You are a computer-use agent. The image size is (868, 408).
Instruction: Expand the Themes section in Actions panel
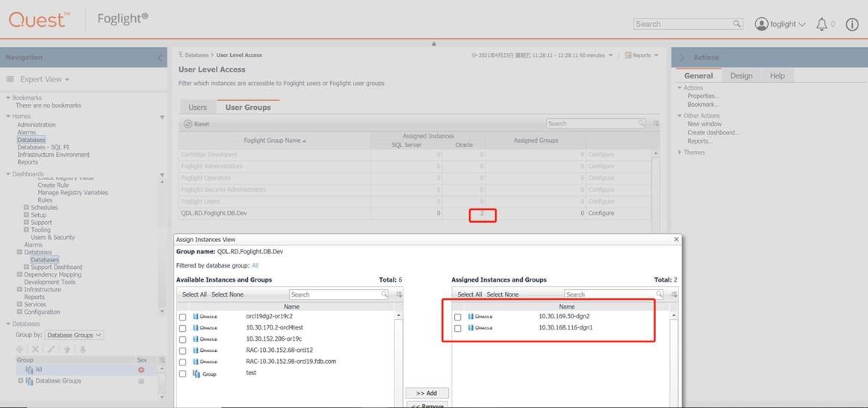(x=680, y=152)
